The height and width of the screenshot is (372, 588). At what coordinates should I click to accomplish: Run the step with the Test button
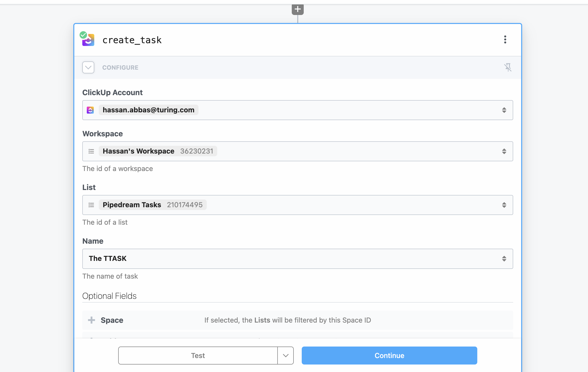[x=197, y=355]
